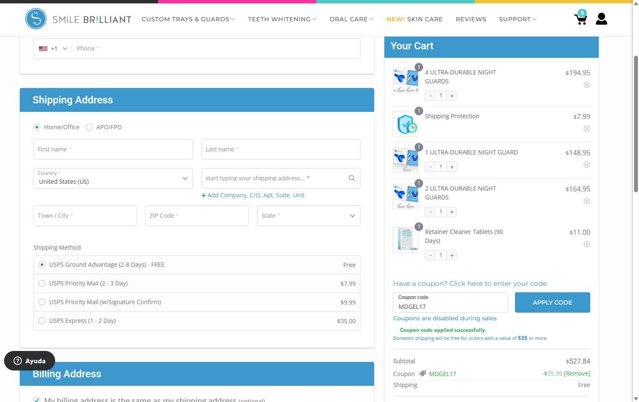
Task: Click the Retainer Cleaner Tablets product image
Action: [x=406, y=240]
